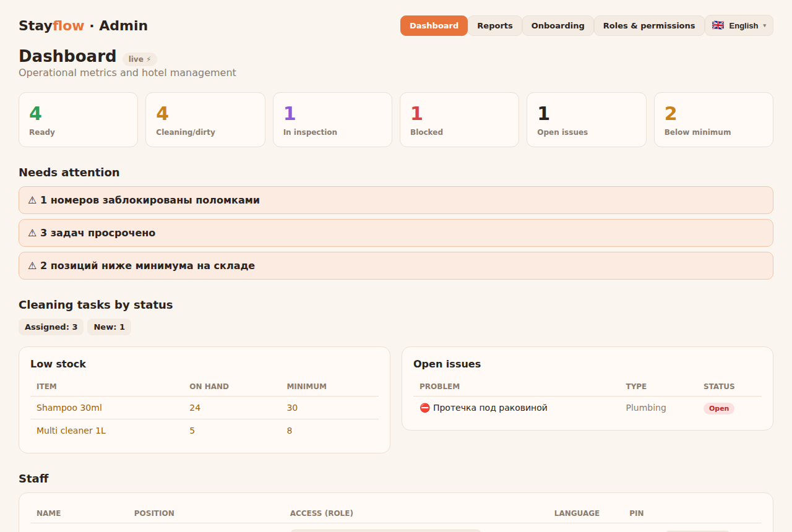792x532 pixels.
Task: Open the Onboarding tab
Action: click(557, 25)
